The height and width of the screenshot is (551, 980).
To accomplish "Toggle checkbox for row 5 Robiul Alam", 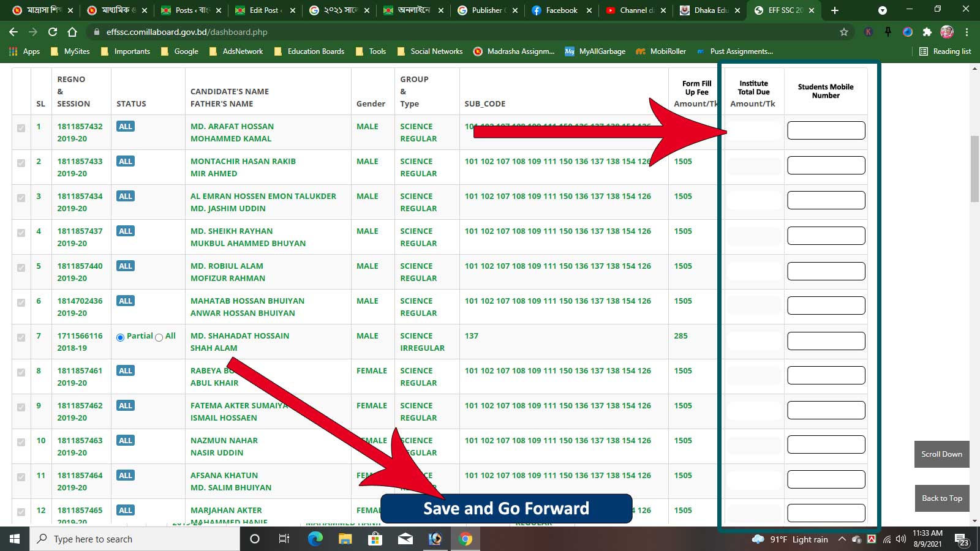I will [x=21, y=268].
